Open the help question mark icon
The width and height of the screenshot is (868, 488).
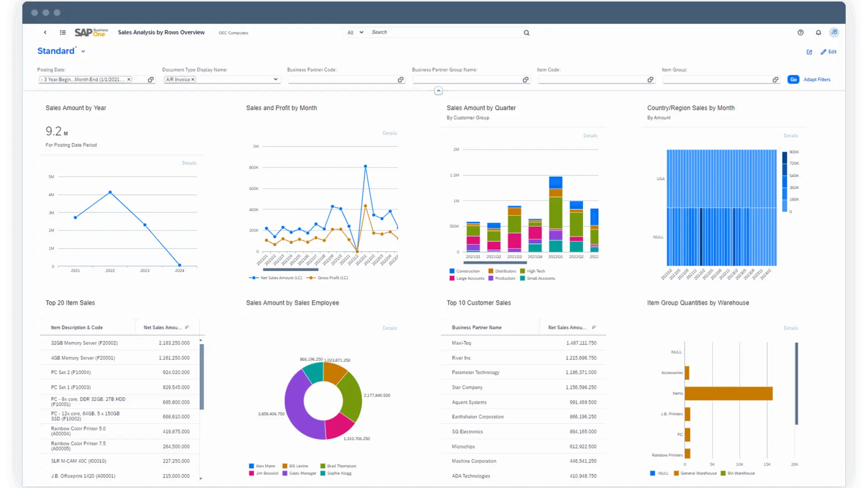(x=801, y=33)
